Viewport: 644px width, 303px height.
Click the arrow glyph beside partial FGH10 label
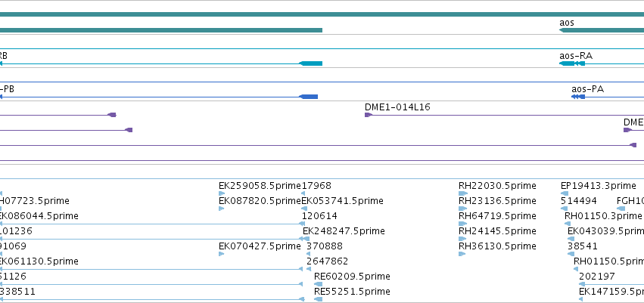(621, 209)
